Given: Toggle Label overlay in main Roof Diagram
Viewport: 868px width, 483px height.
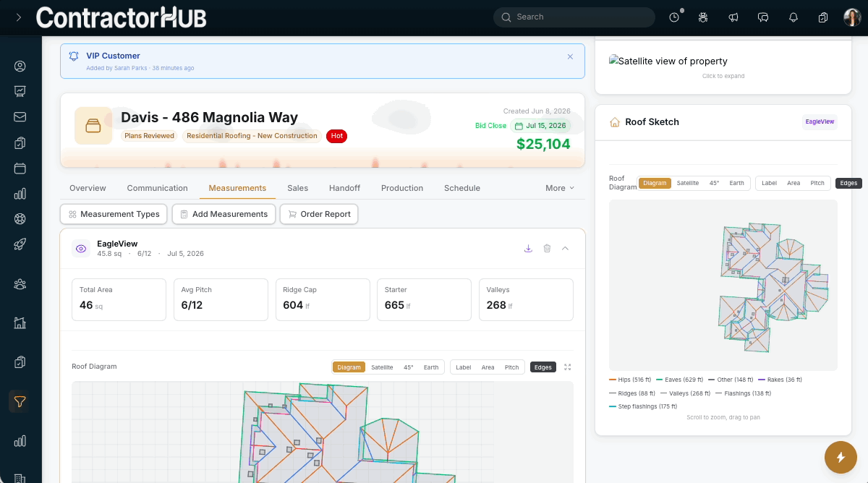Looking at the screenshot, I should point(464,367).
